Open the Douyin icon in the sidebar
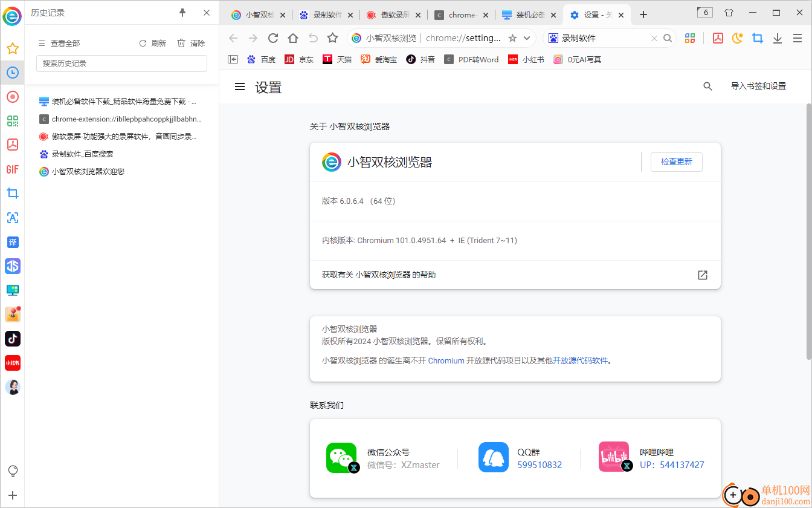The height and width of the screenshot is (508, 812). (12, 339)
